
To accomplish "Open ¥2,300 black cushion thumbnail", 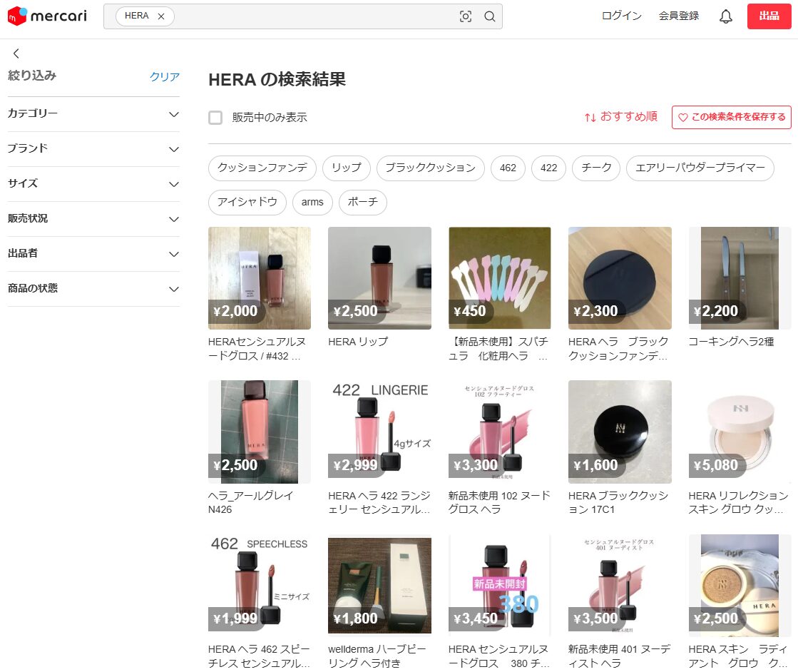I will pyautogui.click(x=620, y=278).
